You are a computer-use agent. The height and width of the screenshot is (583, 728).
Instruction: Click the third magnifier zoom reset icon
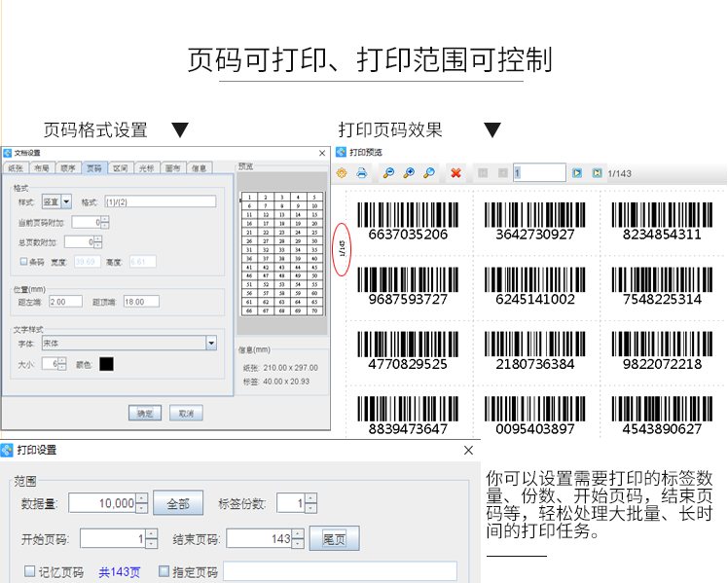(x=429, y=173)
